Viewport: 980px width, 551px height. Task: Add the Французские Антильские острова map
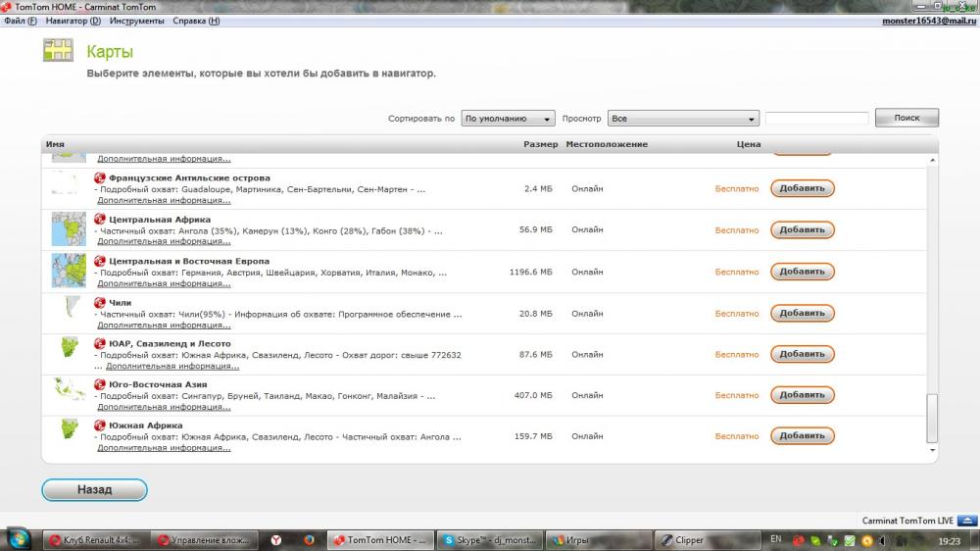[x=802, y=188]
